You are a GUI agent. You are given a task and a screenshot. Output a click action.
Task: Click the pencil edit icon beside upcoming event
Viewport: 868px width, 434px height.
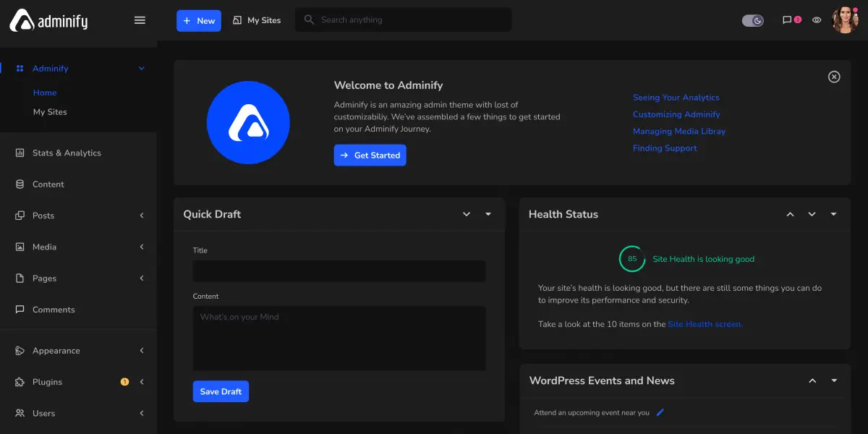click(660, 412)
